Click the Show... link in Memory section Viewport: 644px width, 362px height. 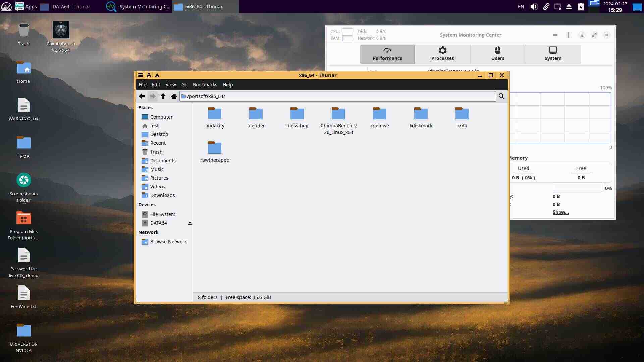(560, 212)
